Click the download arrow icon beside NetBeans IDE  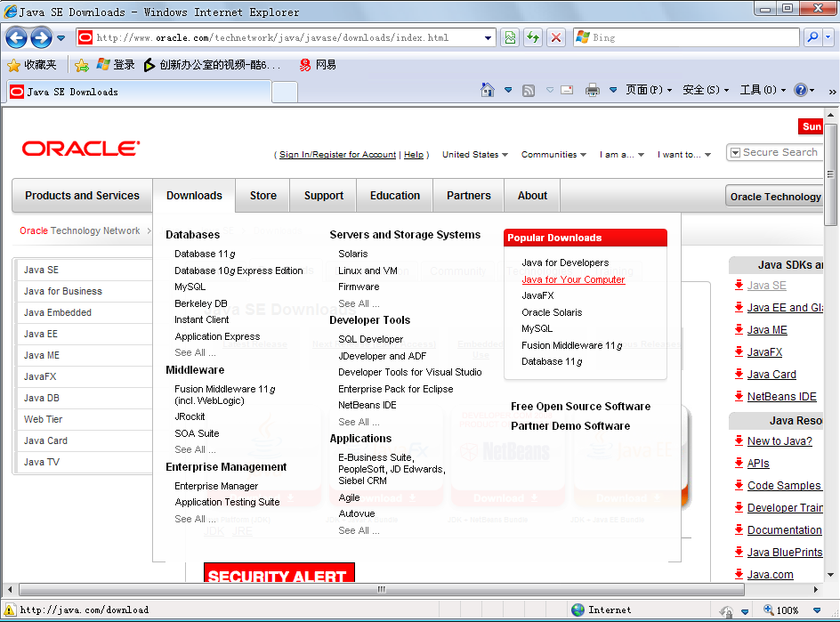739,396
